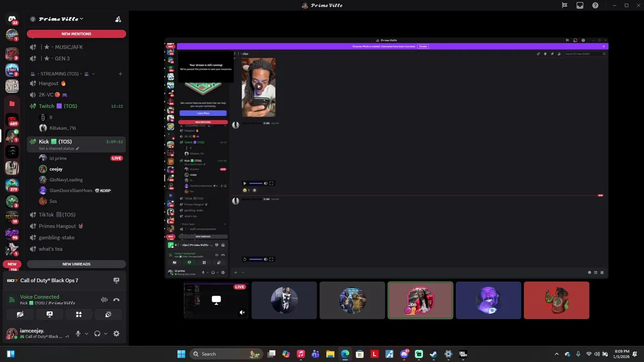Open Discord direct messages home icon
644x362 pixels.
pyautogui.click(x=12, y=19)
